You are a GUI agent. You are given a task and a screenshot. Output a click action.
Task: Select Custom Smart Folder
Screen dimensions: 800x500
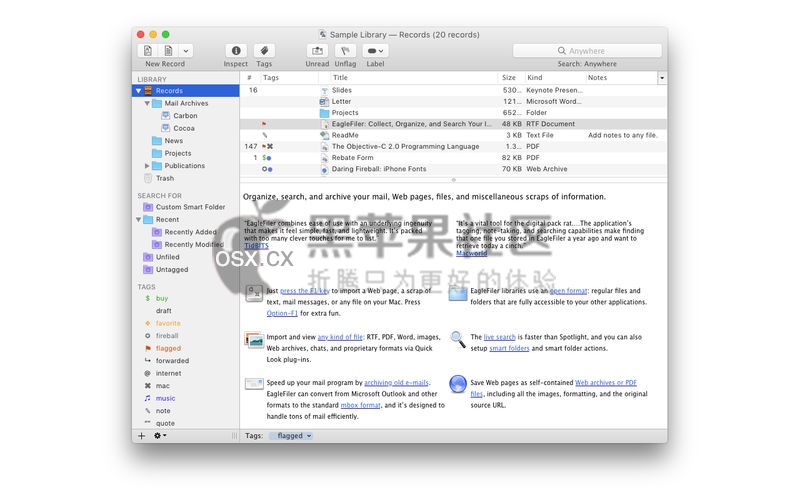point(190,207)
